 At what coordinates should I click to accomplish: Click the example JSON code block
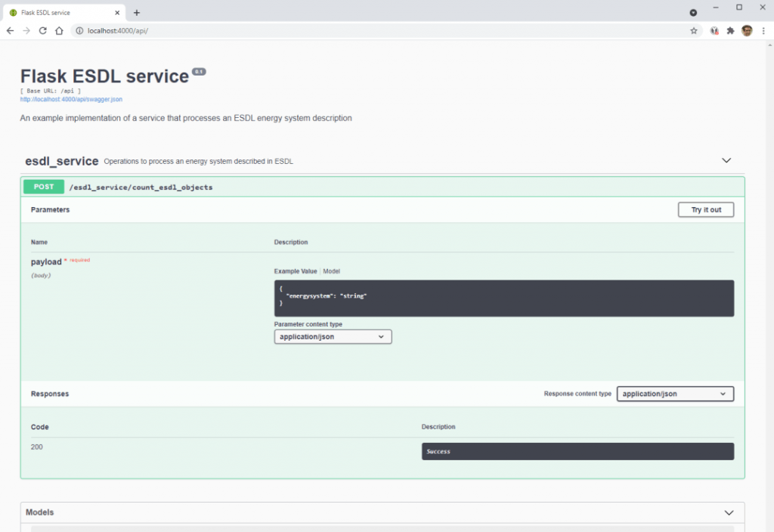point(503,298)
